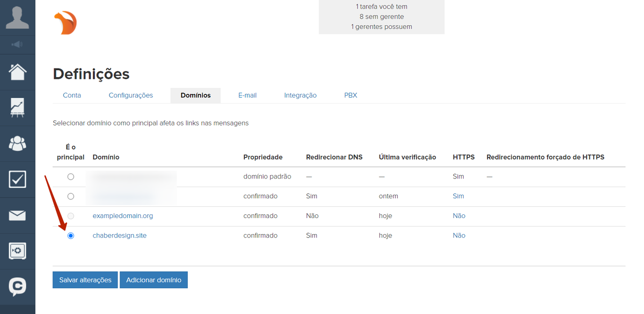The image size is (644, 314).
Task: Open the PBX tab
Action: point(350,95)
